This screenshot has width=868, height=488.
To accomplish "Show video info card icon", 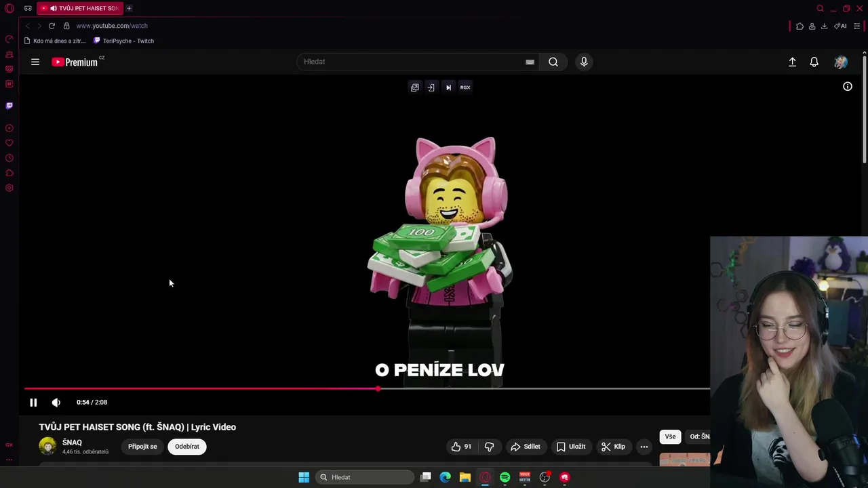I will coord(848,86).
